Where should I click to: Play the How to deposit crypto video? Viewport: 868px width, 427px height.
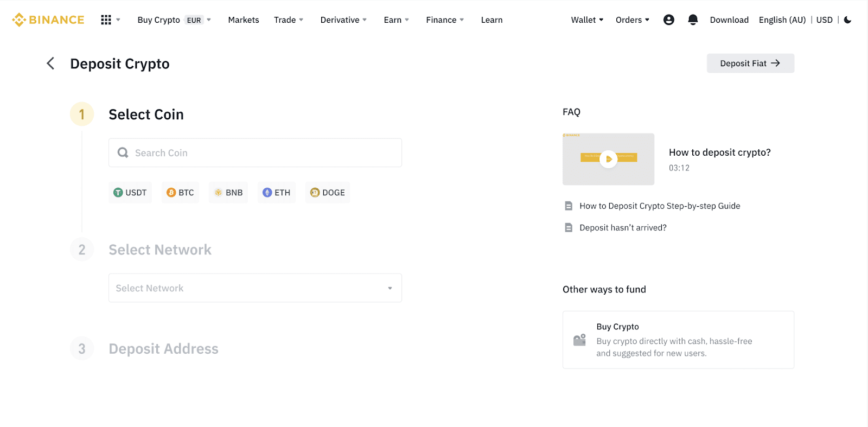pos(609,159)
